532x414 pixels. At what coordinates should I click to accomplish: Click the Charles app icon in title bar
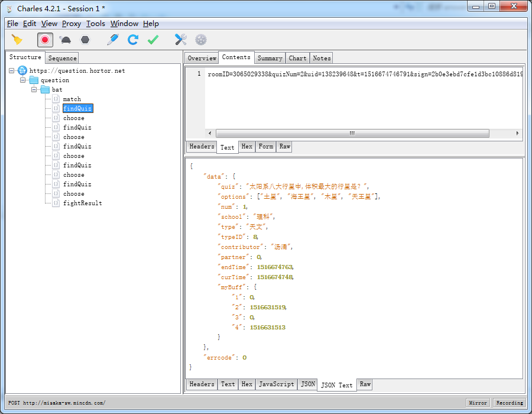click(9, 9)
